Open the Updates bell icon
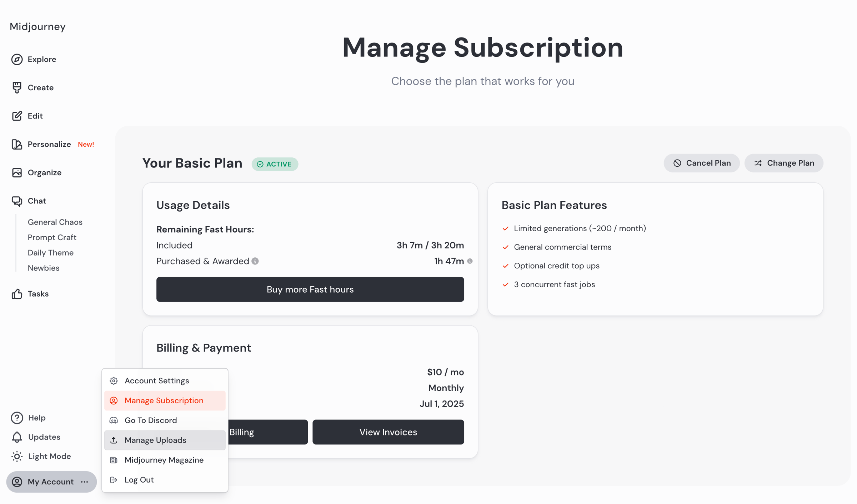 coord(17,437)
